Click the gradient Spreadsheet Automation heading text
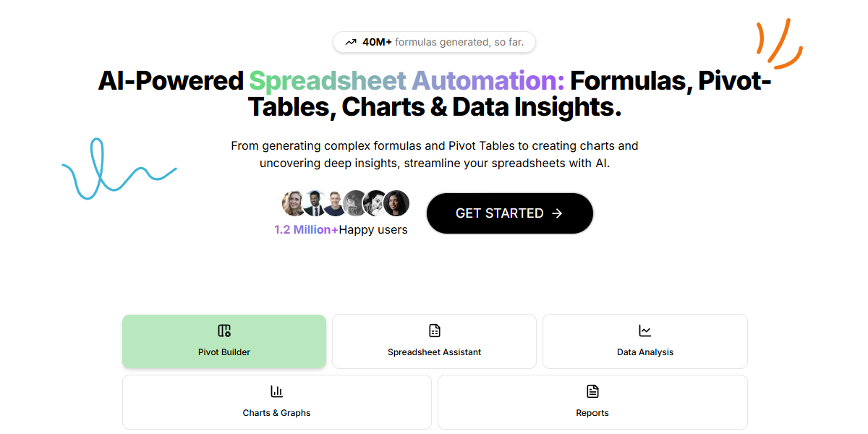Image resolution: width=868 pixels, height=434 pixels. click(407, 80)
